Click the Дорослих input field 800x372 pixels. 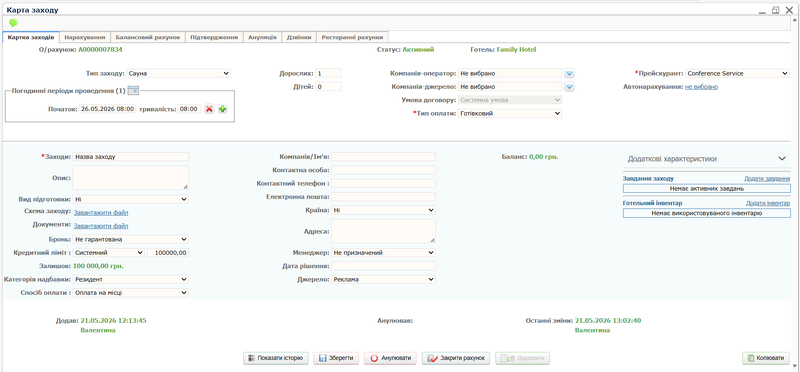328,73
